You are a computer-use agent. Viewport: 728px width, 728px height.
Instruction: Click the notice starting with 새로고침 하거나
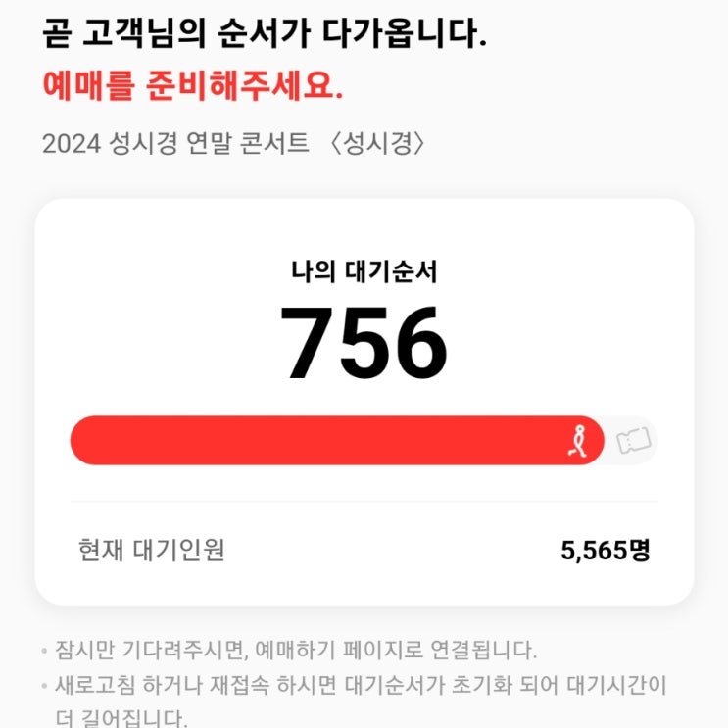[x=361, y=685]
